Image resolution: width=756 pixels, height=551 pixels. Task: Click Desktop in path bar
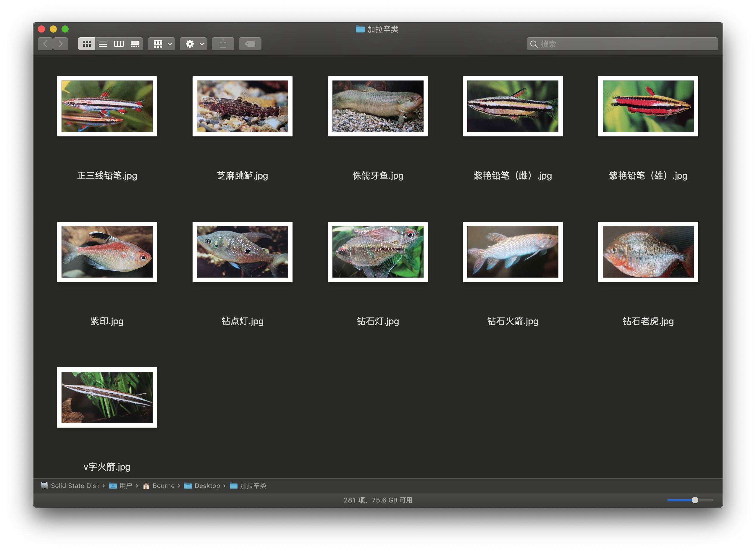coord(202,486)
